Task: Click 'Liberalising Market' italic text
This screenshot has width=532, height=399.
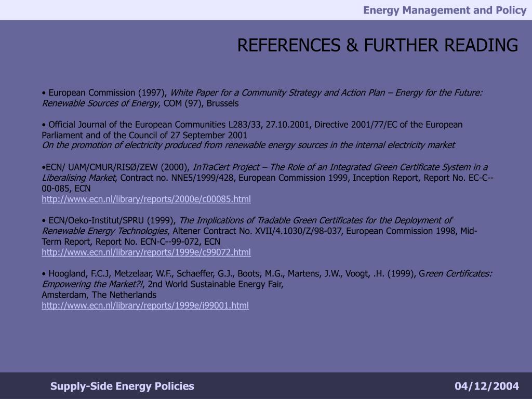Action: click(x=79, y=178)
